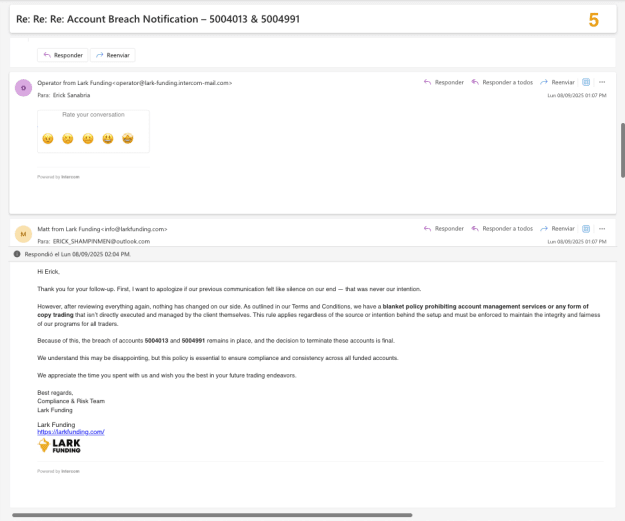Click top Reenviar button below the subject

click(113, 55)
